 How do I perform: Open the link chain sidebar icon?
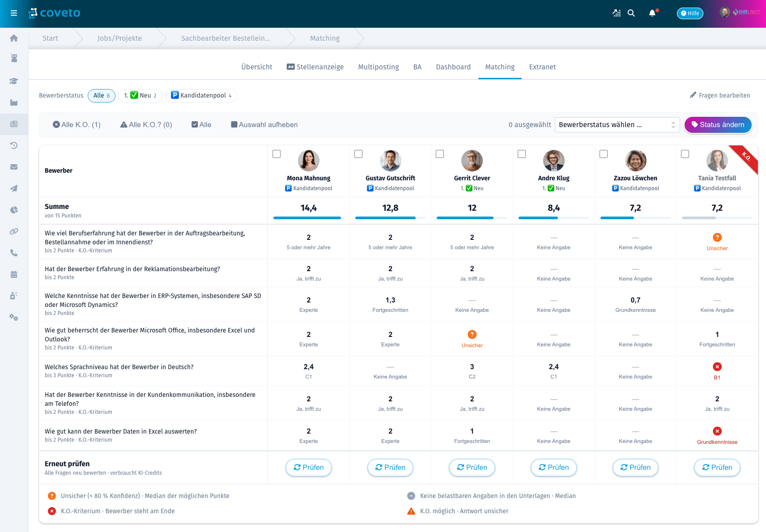14,231
